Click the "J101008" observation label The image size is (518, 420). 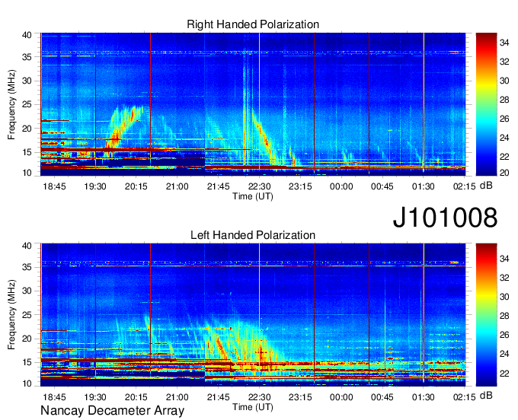[445, 217]
